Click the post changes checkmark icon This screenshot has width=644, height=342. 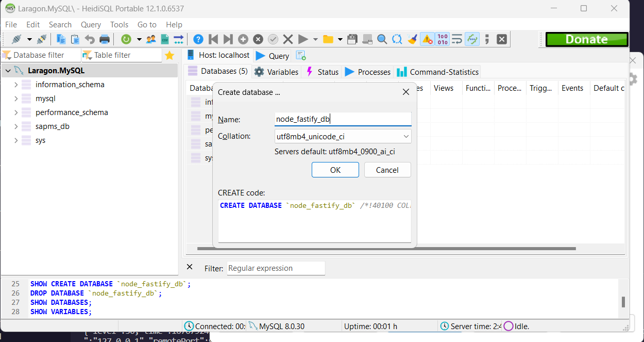tap(273, 39)
